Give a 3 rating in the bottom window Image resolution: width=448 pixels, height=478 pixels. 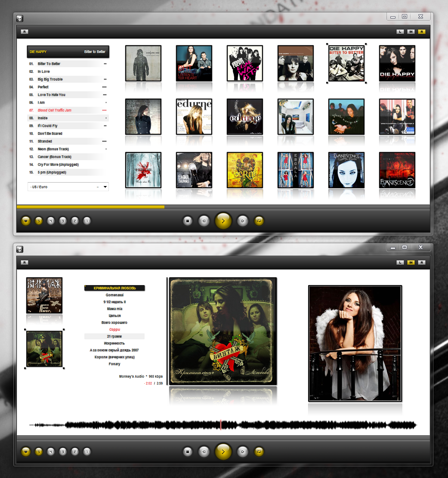(63, 452)
